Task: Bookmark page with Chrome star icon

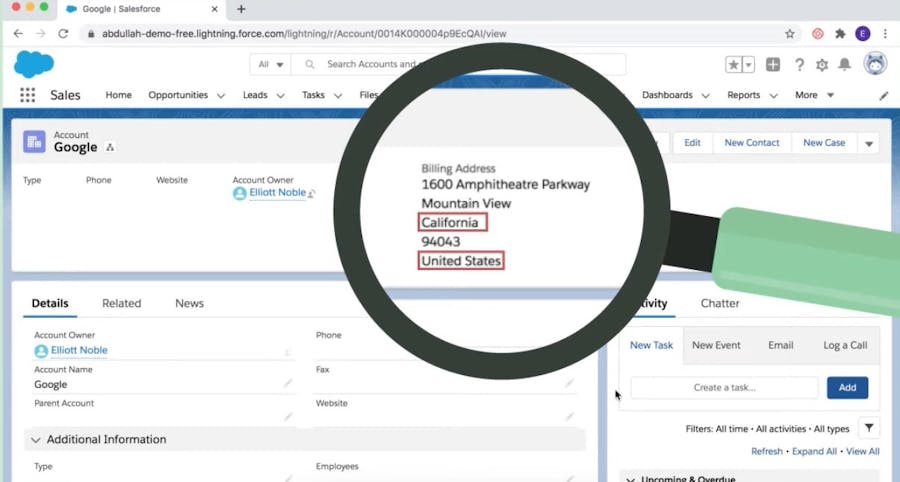Action: pos(790,33)
